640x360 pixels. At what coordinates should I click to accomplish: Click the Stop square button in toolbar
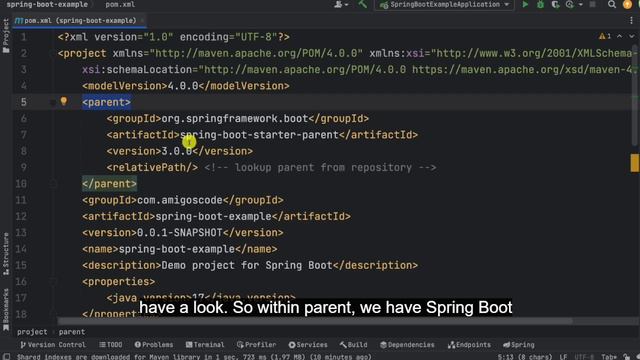click(x=593, y=4)
